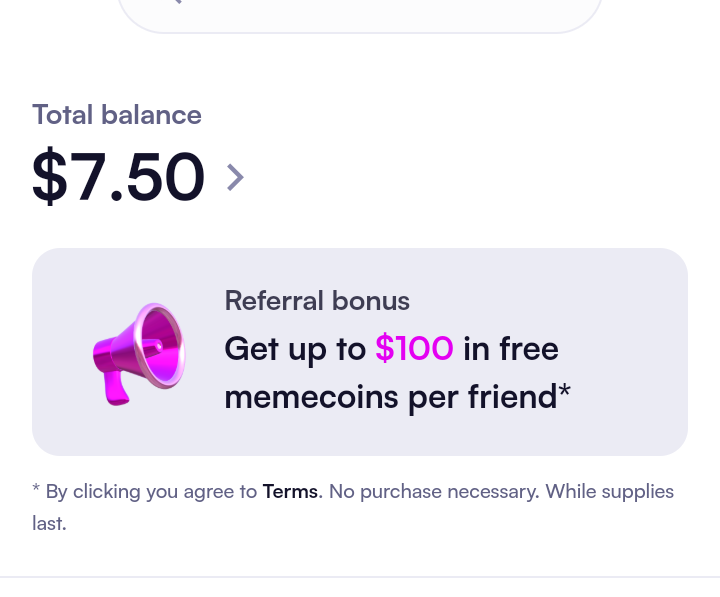Click the pink $100 amount text
720x597 pixels.
coord(414,349)
